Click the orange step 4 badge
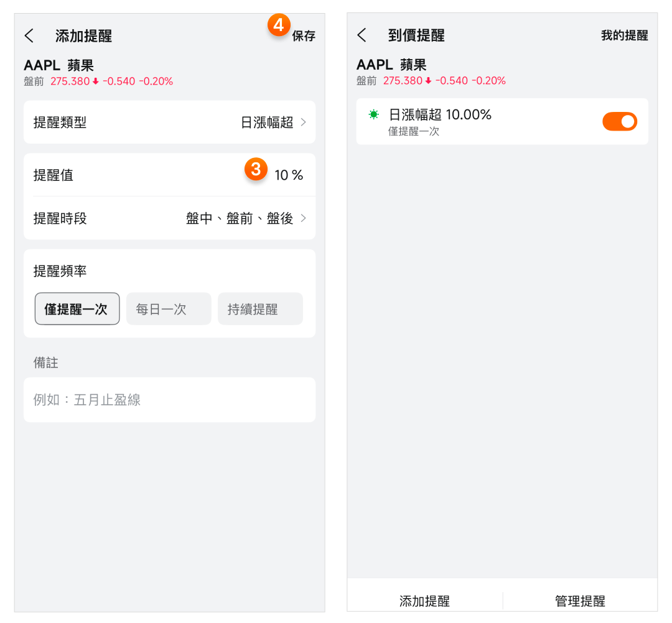The height and width of the screenshot is (623, 672). click(x=279, y=25)
